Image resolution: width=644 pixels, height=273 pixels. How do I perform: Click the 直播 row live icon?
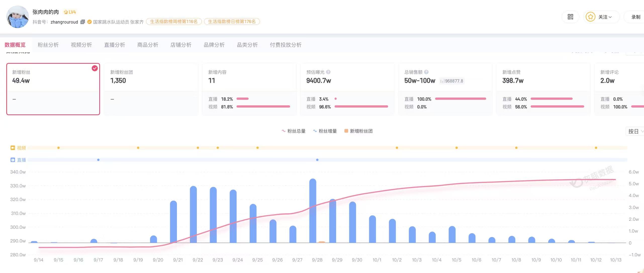click(13, 160)
